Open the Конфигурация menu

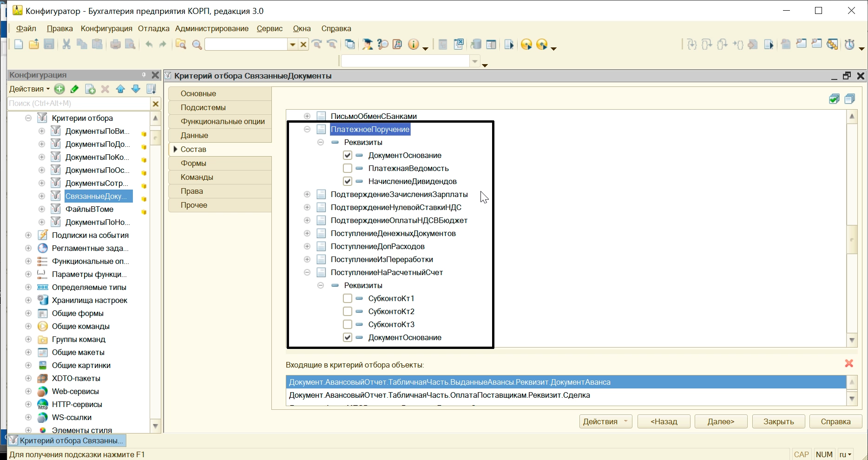pyautogui.click(x=106, y=28)
